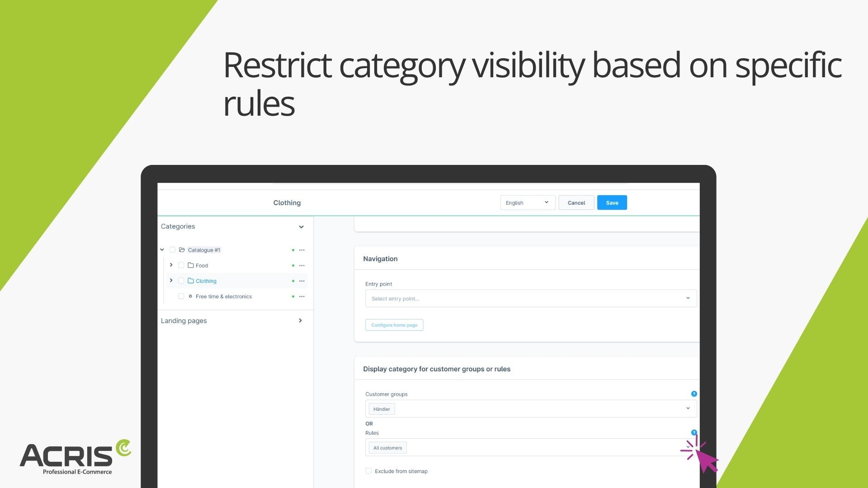Open the Rules selection dropdown

pos(531,448)
